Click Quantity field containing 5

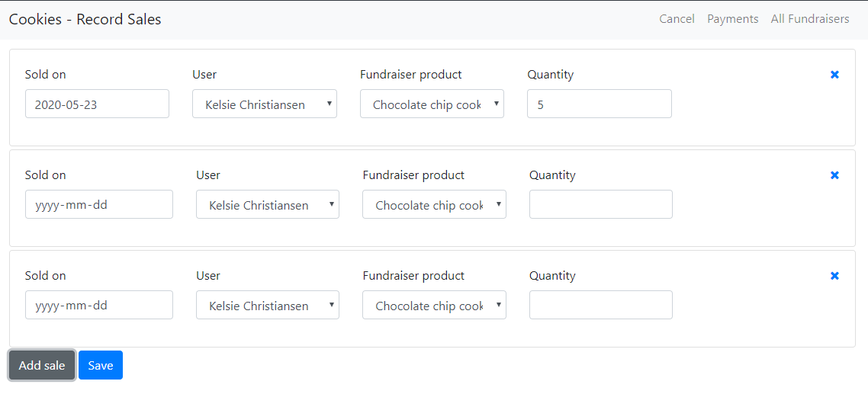point(599,104)
